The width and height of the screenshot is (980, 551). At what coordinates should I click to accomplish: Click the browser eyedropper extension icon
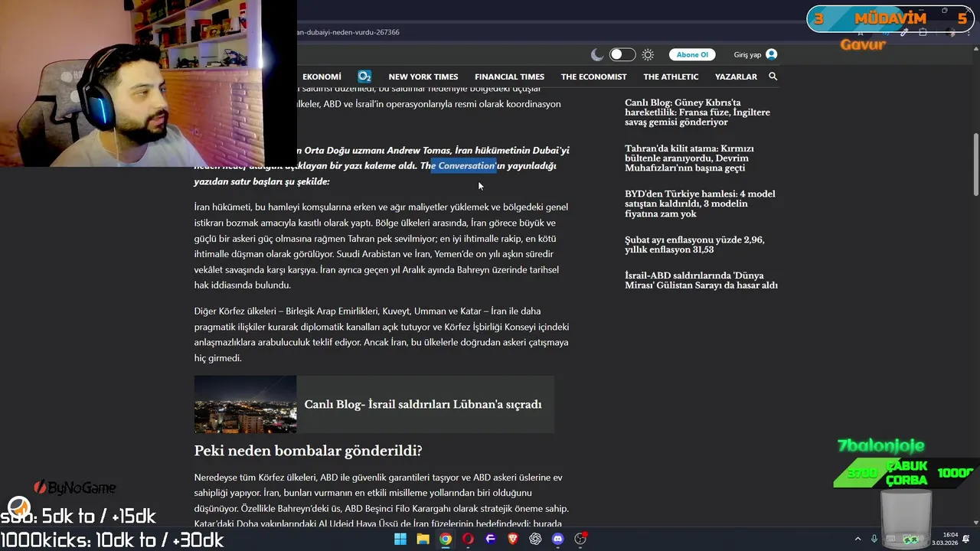904,32
